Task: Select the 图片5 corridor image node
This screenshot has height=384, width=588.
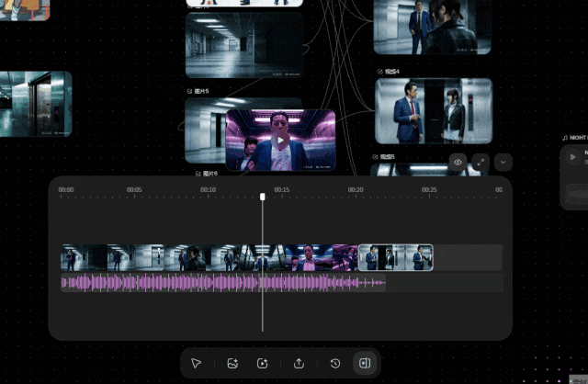Action: [x=205, y=130]
